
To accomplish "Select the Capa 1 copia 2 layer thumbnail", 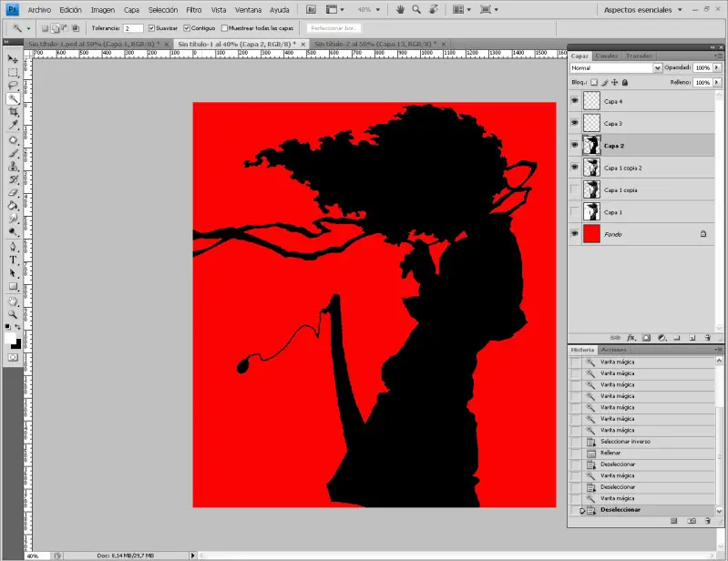I will [x=591, y=168].
